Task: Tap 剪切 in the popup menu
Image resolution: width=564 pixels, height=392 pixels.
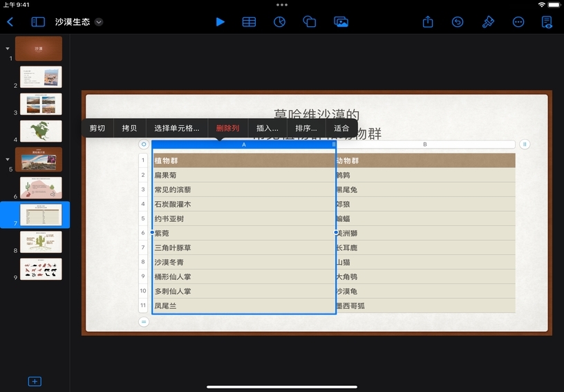Action: tap(97, 128)
